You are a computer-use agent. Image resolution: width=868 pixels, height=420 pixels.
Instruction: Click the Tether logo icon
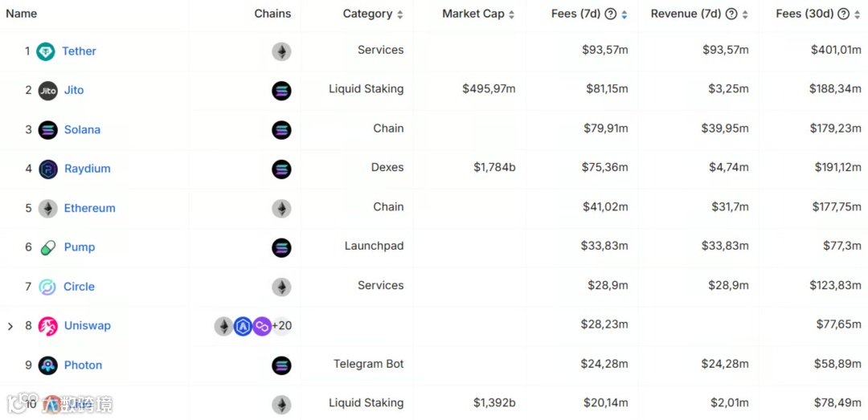[x=46, y=51]
